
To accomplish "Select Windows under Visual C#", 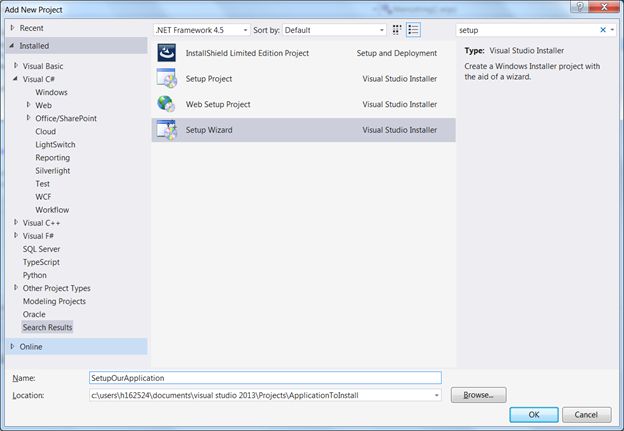I will [51, 92].
